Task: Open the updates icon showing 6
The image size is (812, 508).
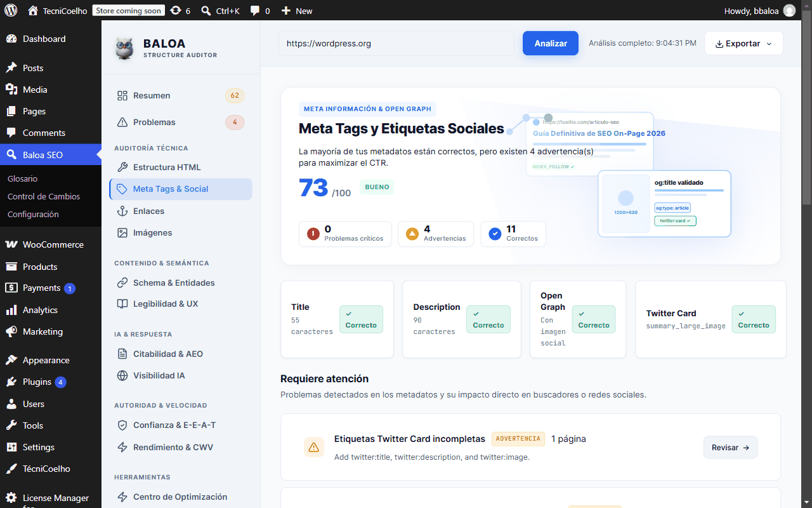Action: [176, 10]
